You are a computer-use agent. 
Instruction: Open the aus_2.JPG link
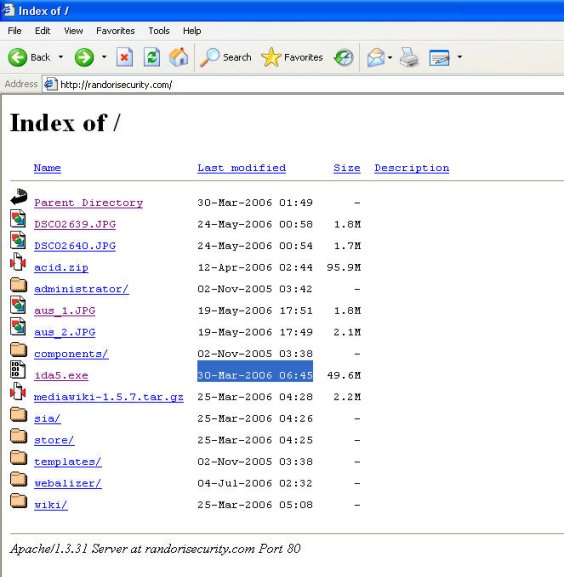65,332
